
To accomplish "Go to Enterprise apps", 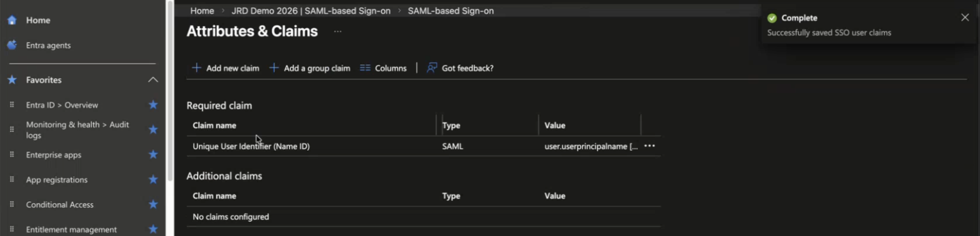I will coord(53,155).
